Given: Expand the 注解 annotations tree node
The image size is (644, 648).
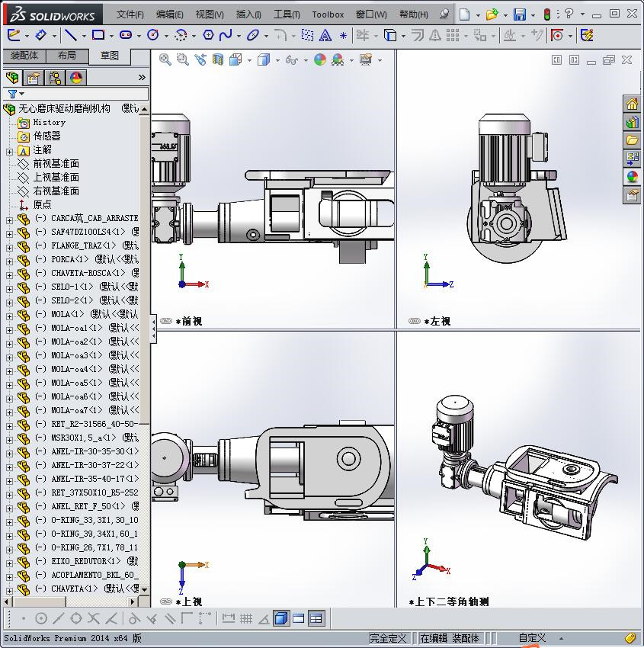Looking at the screenshot, I should pyautogui.click(x=9, y=150).
